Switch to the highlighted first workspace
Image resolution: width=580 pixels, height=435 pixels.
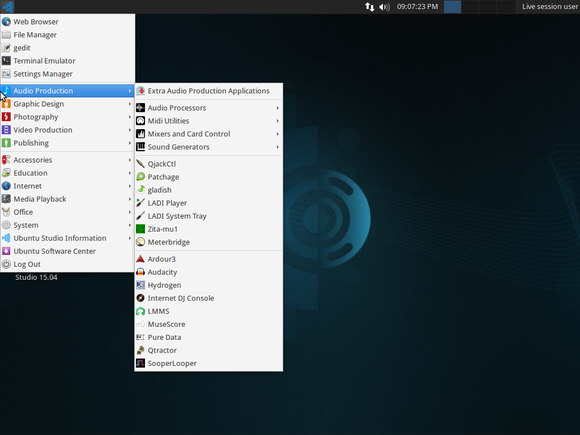pos(452,7)
